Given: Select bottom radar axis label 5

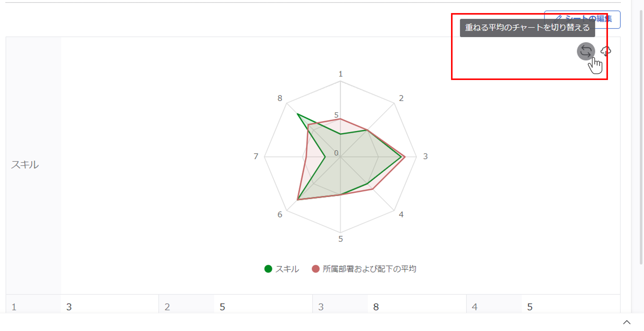Looking at the screenshot, I should [x=340, y=239].
